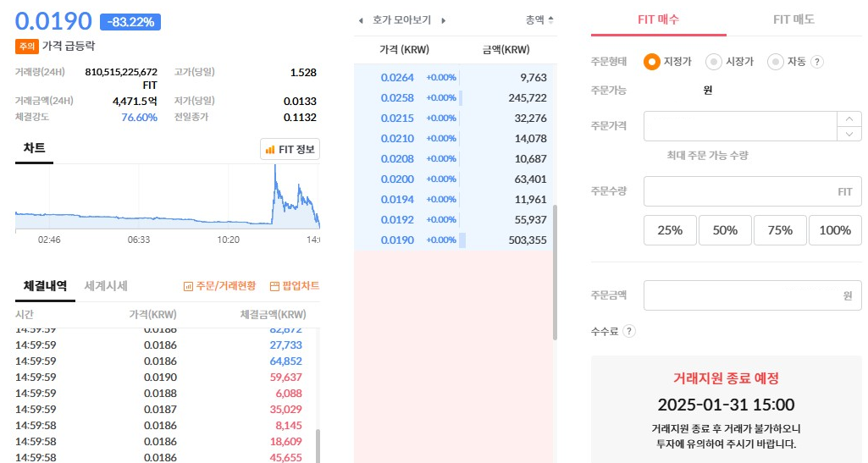
Task: Click the orange 주의 warning badge
Action: coord(26,46)
